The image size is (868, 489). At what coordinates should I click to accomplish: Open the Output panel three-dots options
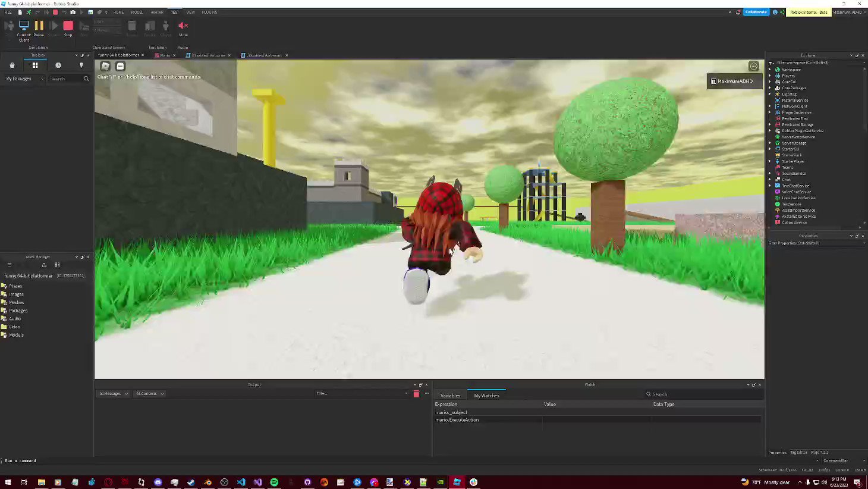pos(426,394)
